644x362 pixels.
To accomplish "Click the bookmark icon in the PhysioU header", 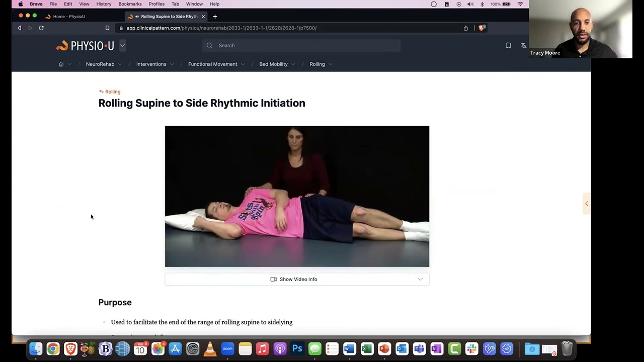I will (508, 45).
